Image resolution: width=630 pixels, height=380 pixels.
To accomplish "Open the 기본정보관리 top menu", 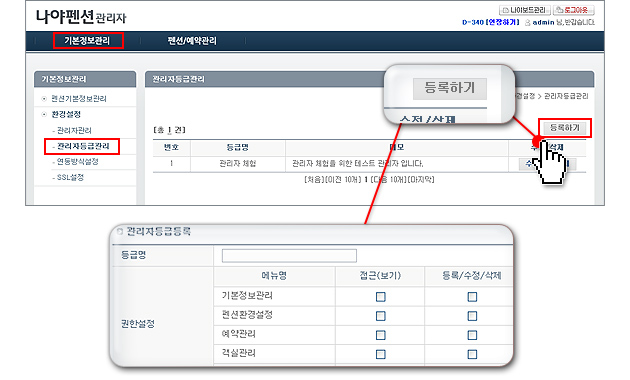I will tap(88, 41).
